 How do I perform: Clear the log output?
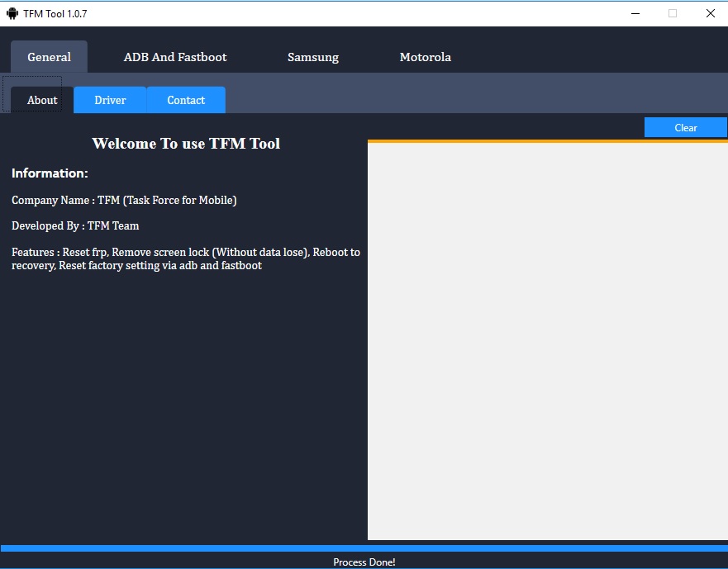[x=685, y=128]
